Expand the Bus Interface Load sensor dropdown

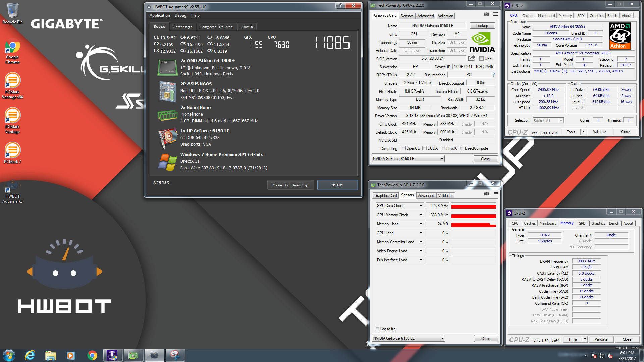tap(421, 260)
